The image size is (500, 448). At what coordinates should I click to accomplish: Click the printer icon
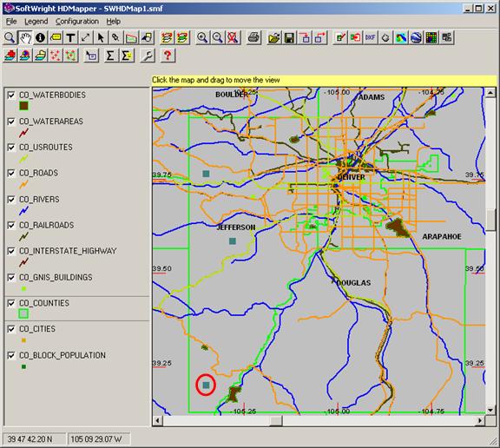click(x=254, y=37)
